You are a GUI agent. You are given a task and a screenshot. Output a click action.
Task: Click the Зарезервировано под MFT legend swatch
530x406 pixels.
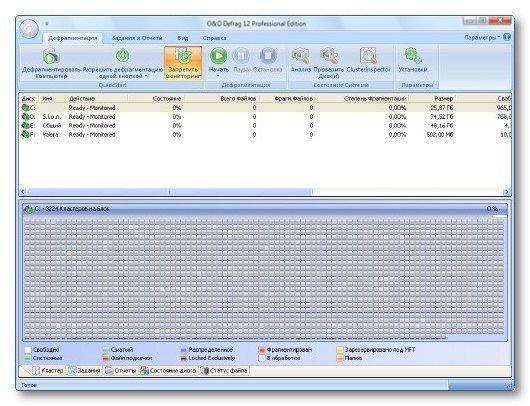point(340,350)
